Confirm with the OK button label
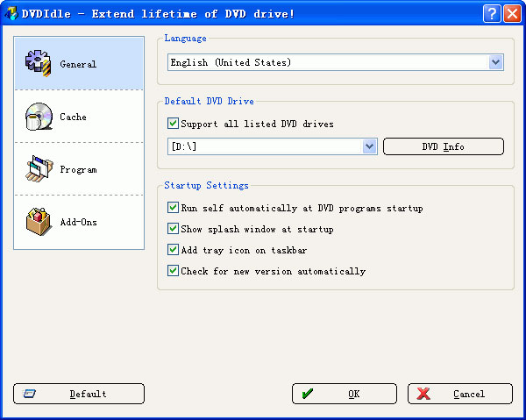526x420 pixels. (x=354, y=394)
